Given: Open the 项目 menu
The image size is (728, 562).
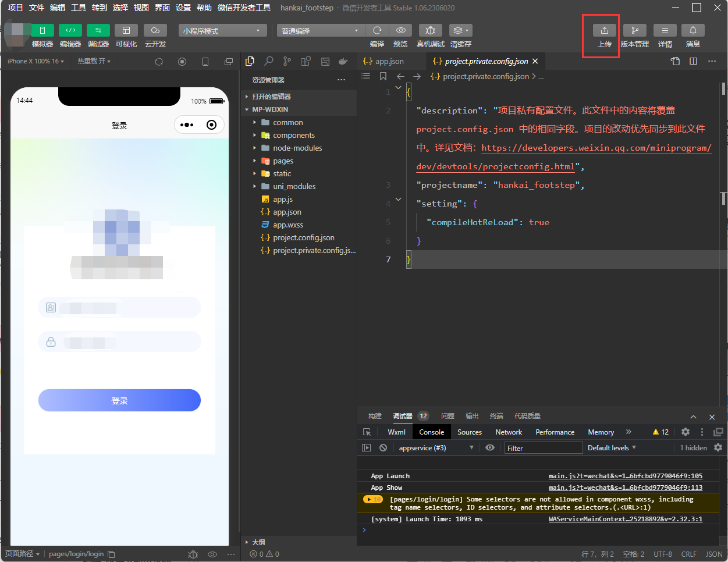Looking at the screenshot, I should pos(16,8).
